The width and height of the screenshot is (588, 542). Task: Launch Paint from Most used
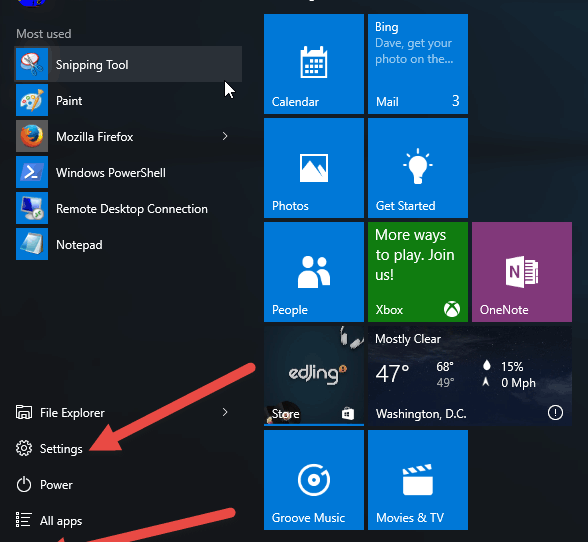coord(128,100)
